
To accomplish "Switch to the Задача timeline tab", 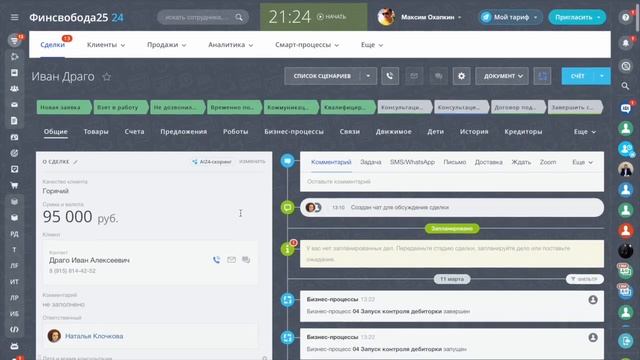I will tap(371, 162).
